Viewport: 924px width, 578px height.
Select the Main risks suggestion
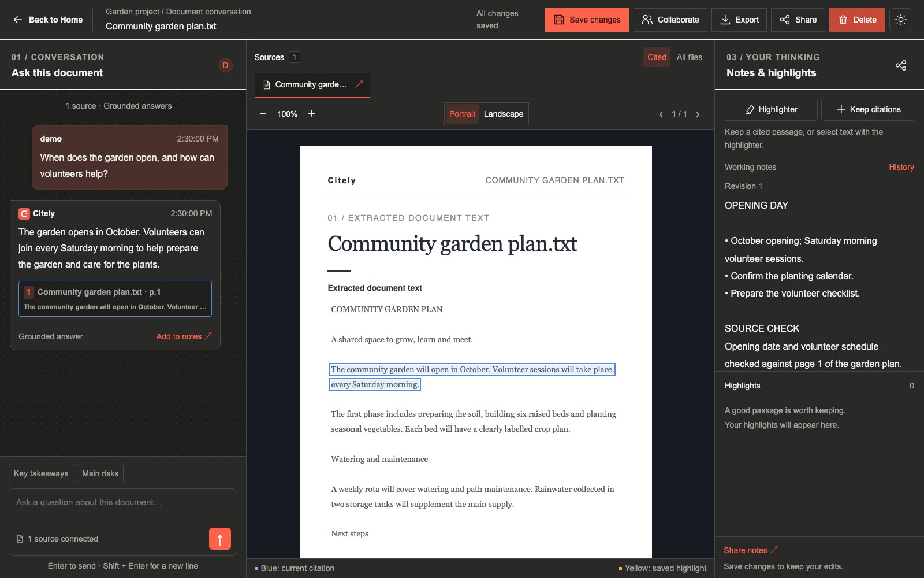(x=100, y=473)
